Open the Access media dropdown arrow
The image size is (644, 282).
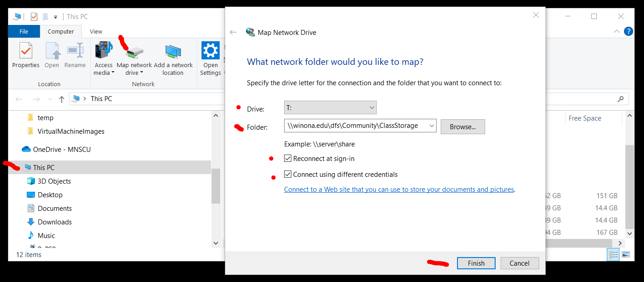point(113,73)
